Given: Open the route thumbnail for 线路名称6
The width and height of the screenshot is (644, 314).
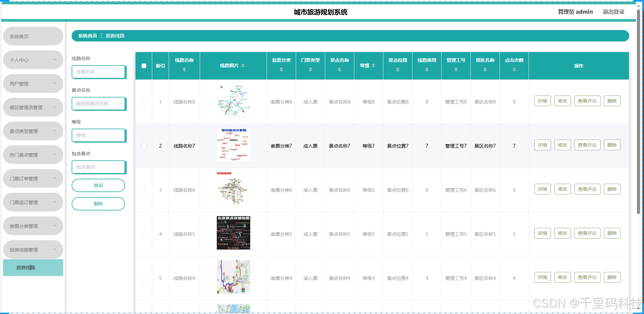Looking at the screenshot, I should tap(234, 189).
